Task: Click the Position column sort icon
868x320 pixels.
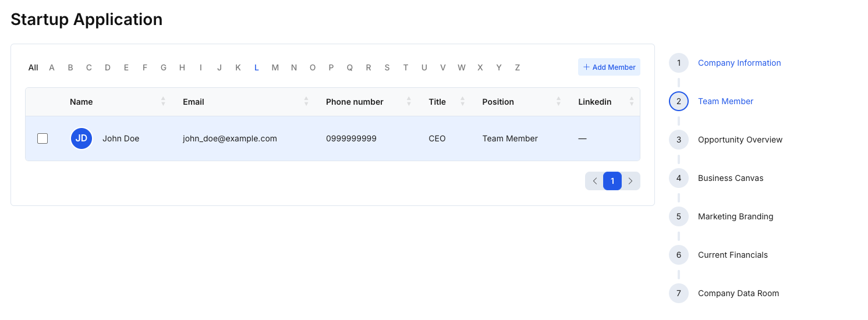Action: point(558,102)
